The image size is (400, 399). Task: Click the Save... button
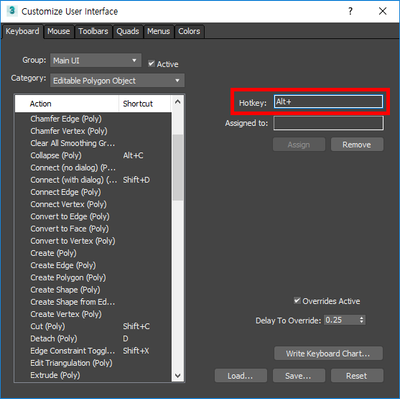click(299, 376)
